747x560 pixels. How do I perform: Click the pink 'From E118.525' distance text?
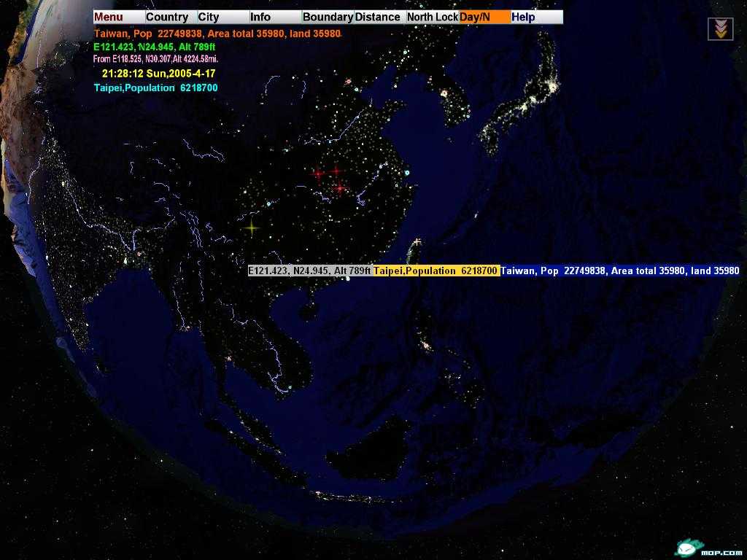[x=155, y=59]
